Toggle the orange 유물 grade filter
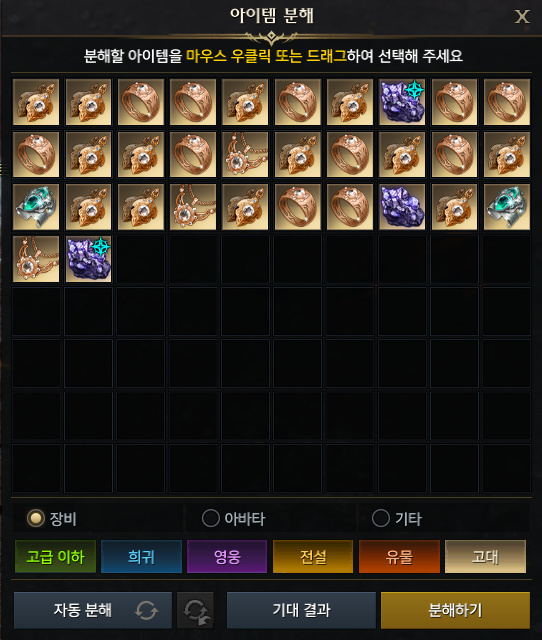This screenshot has width=542, height=640. pyautogui.click(x=399, y=556)
